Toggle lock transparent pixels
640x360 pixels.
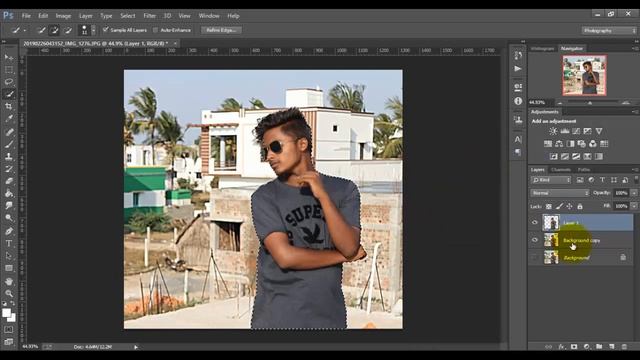[x=549, y=207]
